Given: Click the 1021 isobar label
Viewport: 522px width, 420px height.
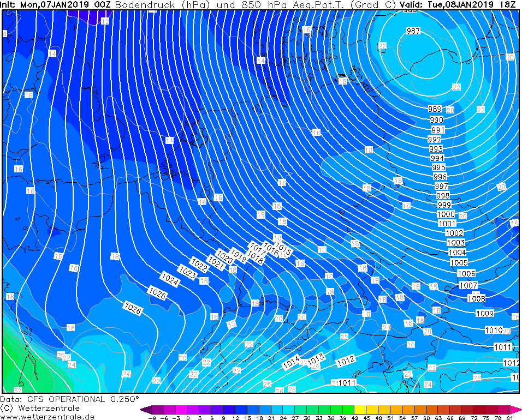Looking at the screenshot, I should 215,263.
